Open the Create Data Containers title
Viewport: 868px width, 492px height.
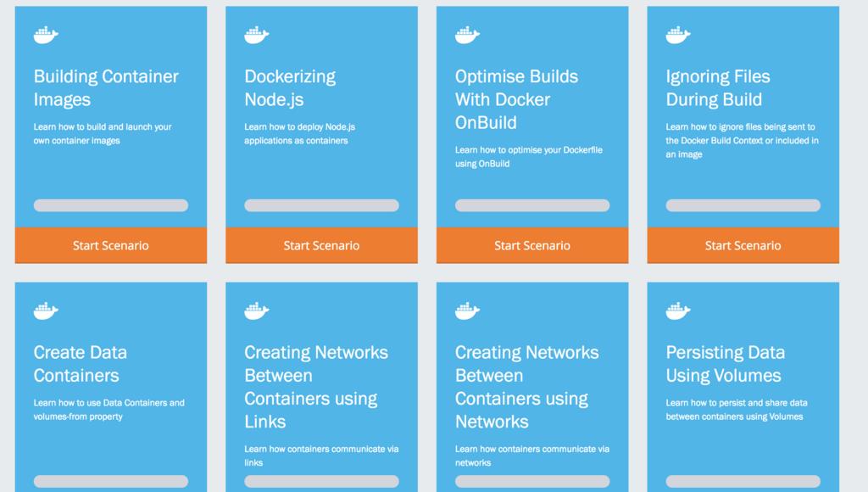pos(81,364)
